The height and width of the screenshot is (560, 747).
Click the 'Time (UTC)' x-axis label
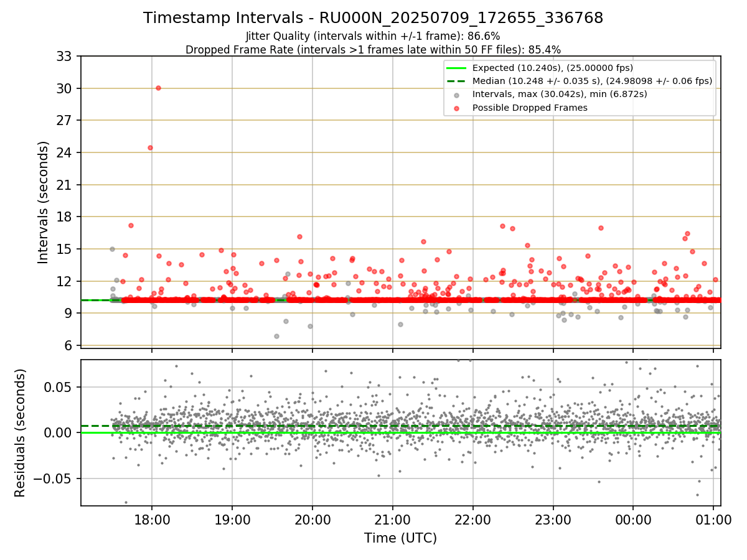tap(400, 538)
